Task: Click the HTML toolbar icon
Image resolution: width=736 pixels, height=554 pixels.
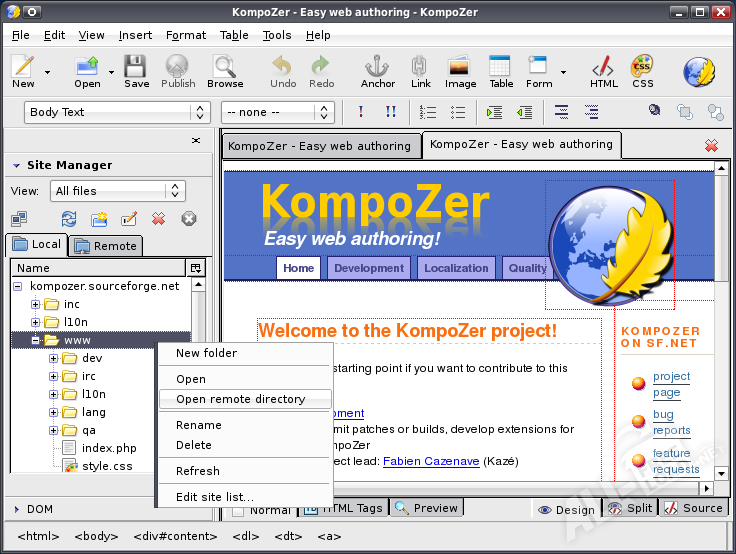Action: [x=603, y=72]
